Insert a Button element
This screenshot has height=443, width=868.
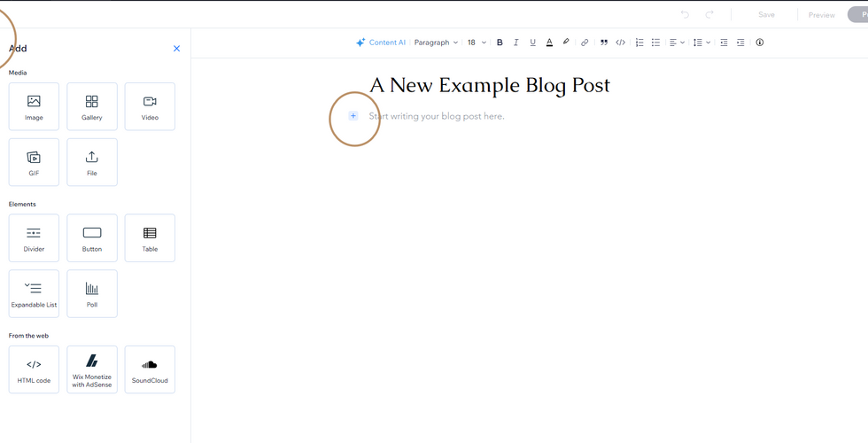click(92, 238)
